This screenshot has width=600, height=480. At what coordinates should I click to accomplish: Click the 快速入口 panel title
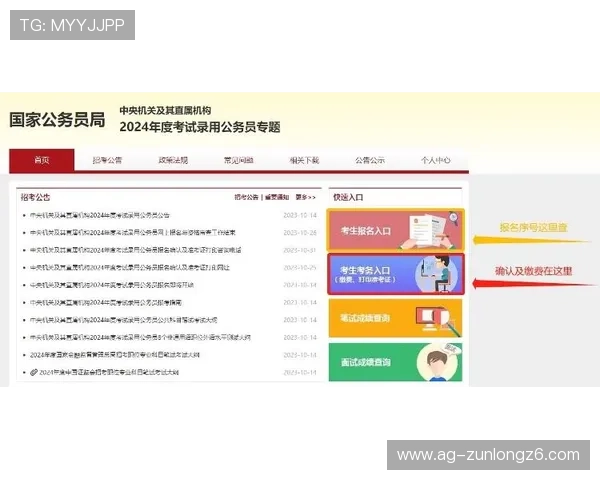click(x=348, y=197)
